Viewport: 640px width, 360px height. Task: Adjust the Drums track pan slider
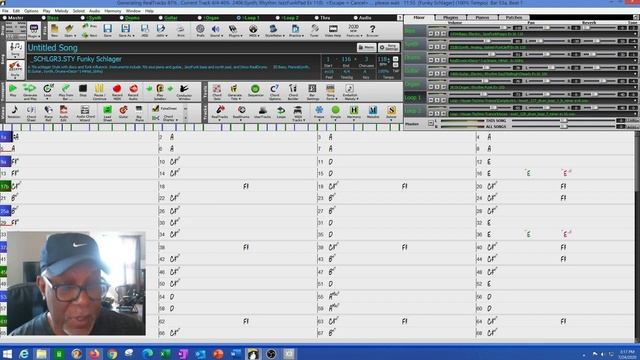click(x=547, y=54)
